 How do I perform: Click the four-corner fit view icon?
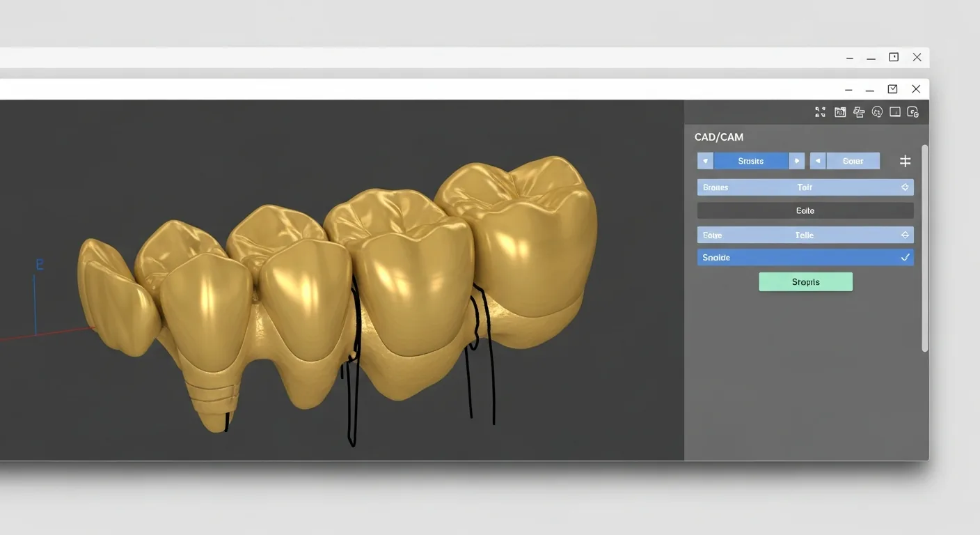click(x=820, y=112)
